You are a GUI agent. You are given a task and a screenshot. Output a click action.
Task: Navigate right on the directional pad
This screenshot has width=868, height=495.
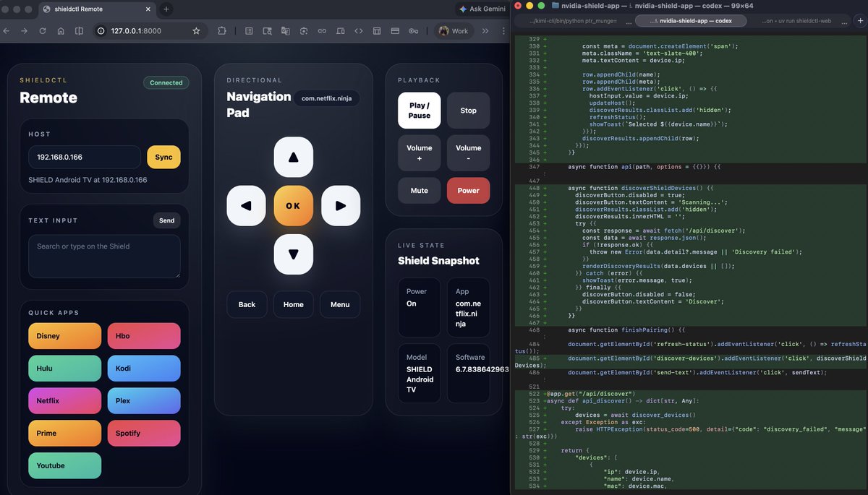(x=341, y=206)
